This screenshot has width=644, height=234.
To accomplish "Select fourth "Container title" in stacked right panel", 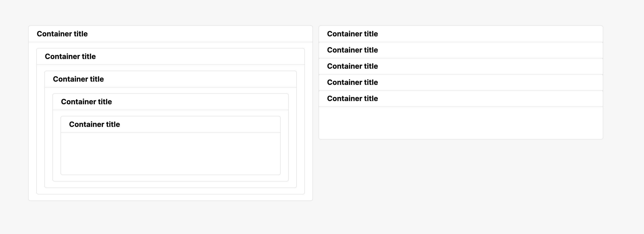I will point(352,82).
